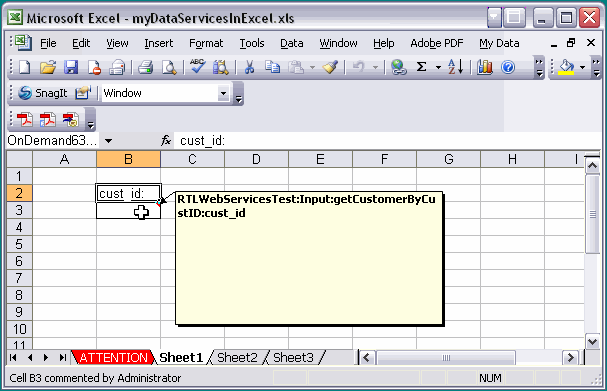Create a new workbook with New icon
This screenshot has width=607, height=391.
(25, 67)
